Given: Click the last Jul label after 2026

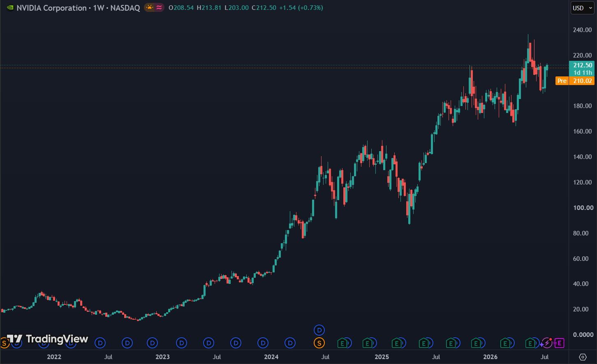Looking at the screenshot, I should (545, 357).
